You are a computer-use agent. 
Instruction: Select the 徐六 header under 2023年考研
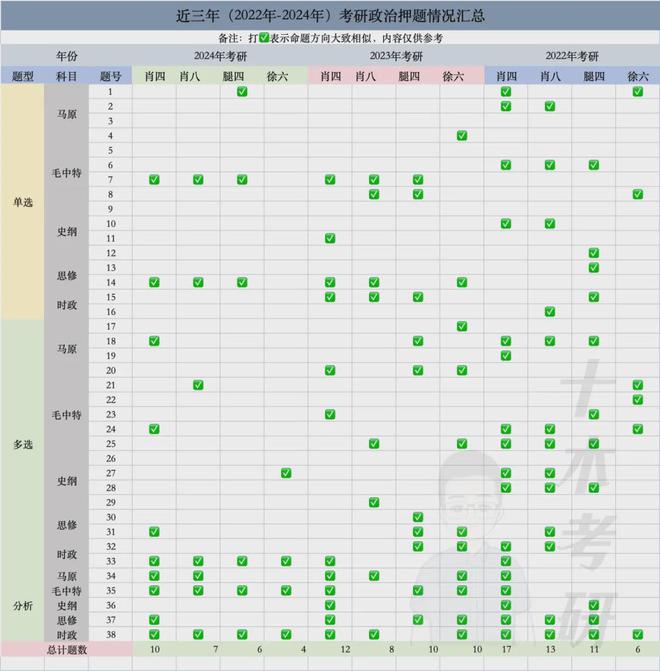point(453,77)
